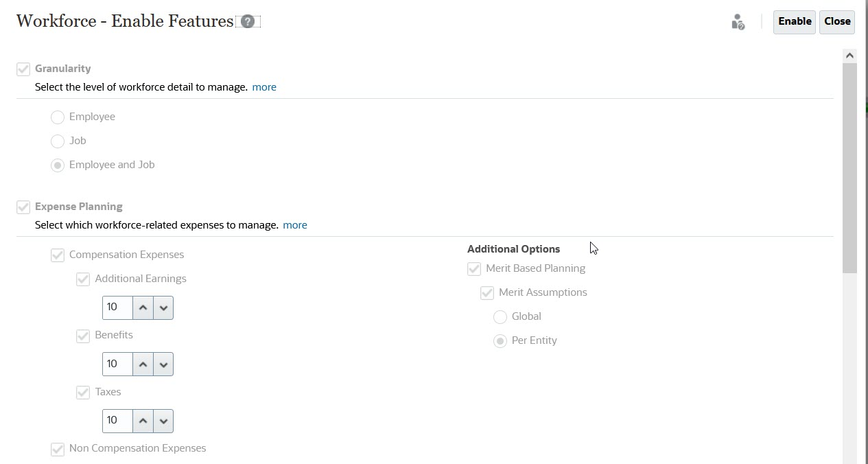
Task: Open the user assistance icon near Enable
Action: (738, 22)
